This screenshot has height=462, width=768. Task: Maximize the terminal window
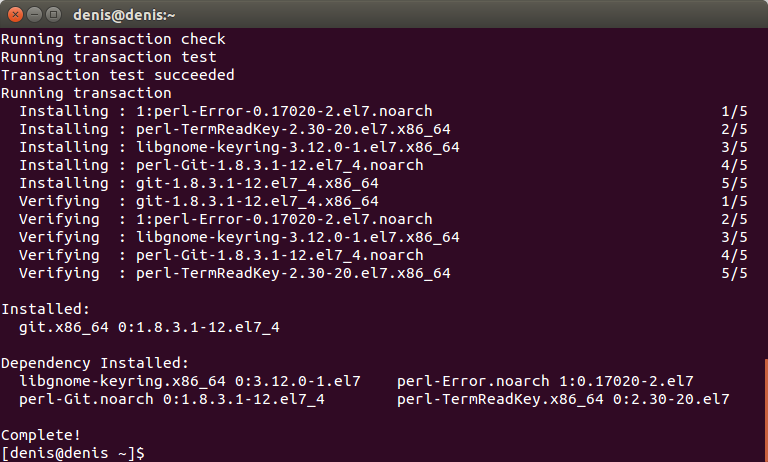pyautogui.click(x=53, y=15)
